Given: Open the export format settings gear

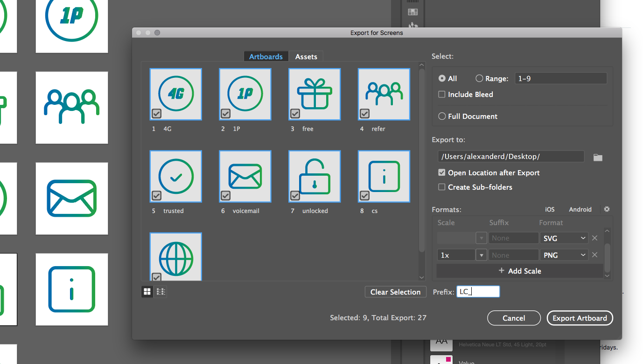Looking at the screenshot, I should pos(607,209).
